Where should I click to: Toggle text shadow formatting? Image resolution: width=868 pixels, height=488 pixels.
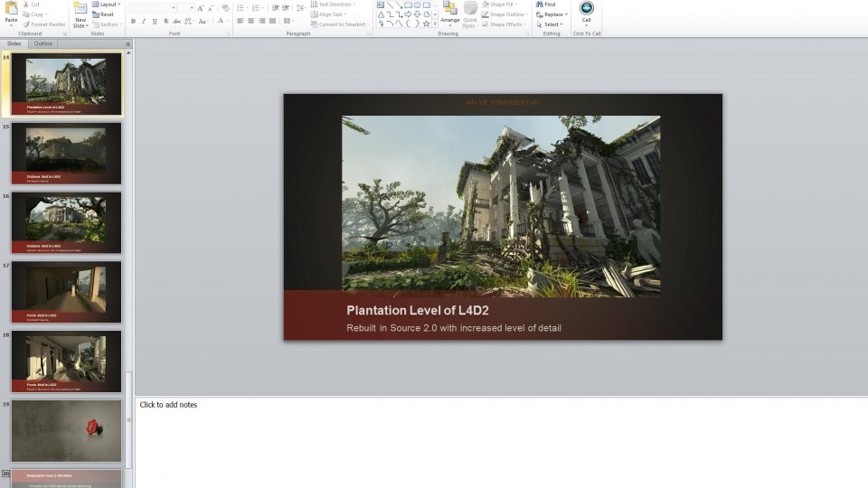pyautogui.click(x=165, y=21)
